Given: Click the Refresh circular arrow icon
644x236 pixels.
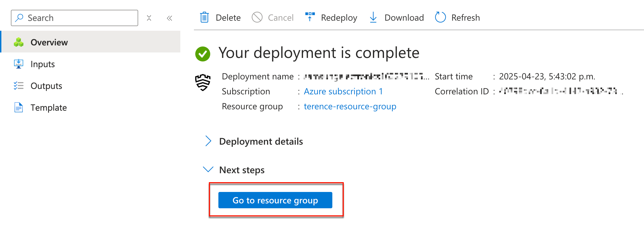Looking at the screenshot, I should [x=440, y=18].
